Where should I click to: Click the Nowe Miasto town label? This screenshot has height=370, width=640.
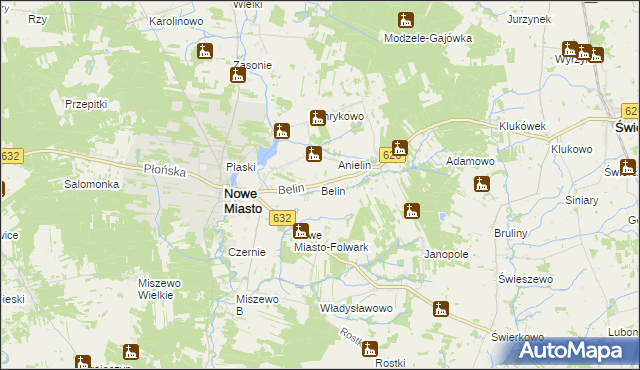(243, 201)
